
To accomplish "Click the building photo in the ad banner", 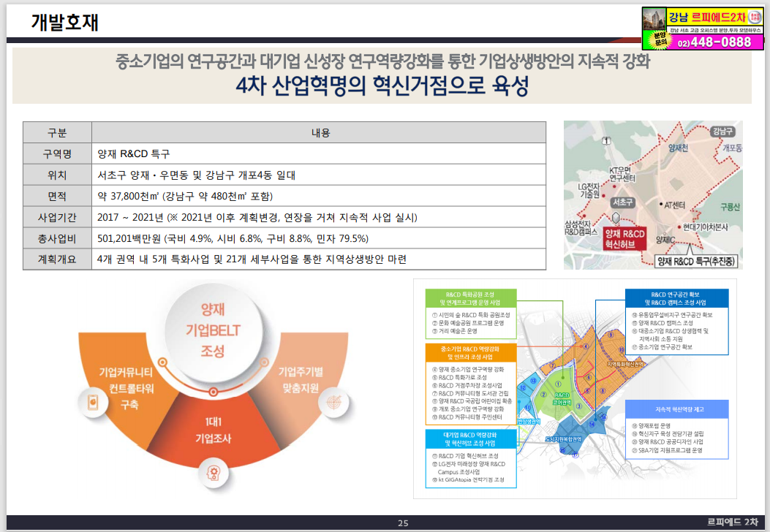I will click(654, 20).
